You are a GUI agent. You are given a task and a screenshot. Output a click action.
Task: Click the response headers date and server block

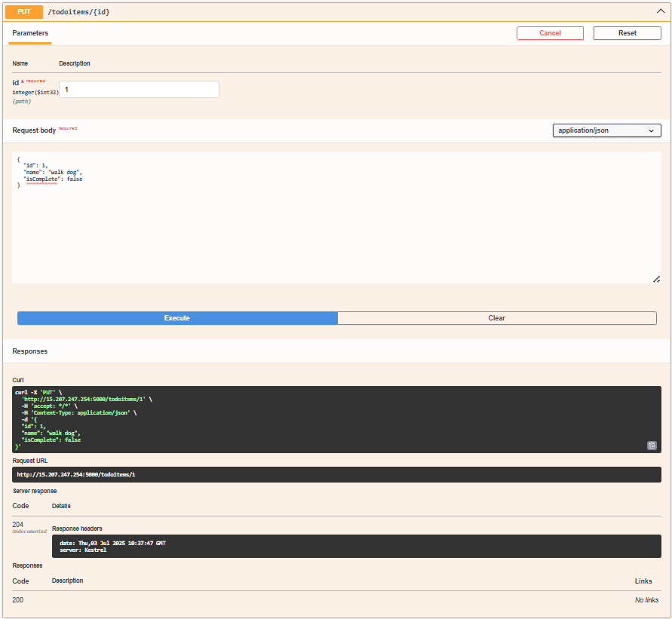[356, 546]
